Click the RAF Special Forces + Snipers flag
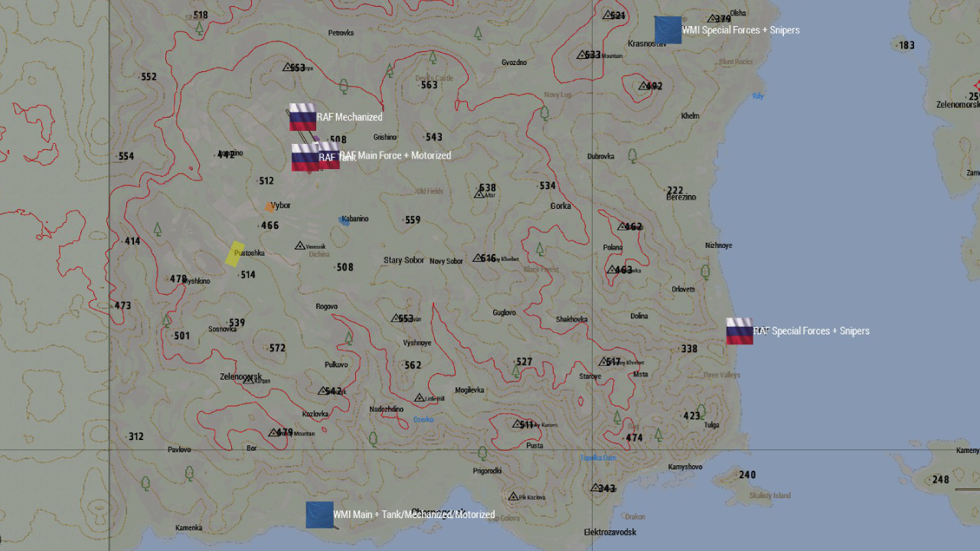The image size is (980, 551). [x=740, y=331]
